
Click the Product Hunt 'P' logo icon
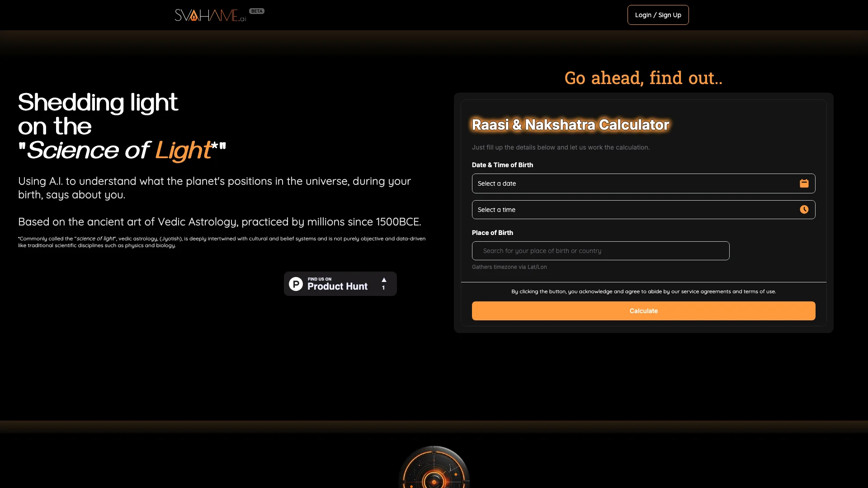tap(296, 284)
